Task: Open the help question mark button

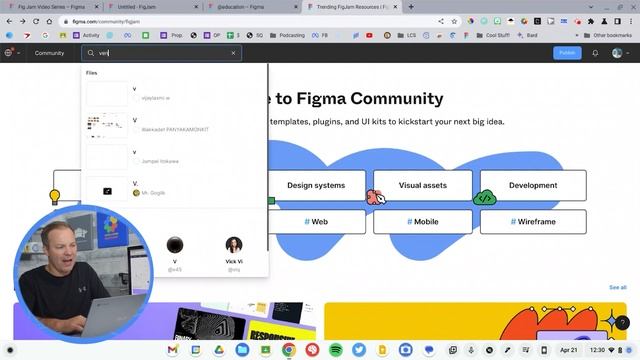Action: coord(622,323)
